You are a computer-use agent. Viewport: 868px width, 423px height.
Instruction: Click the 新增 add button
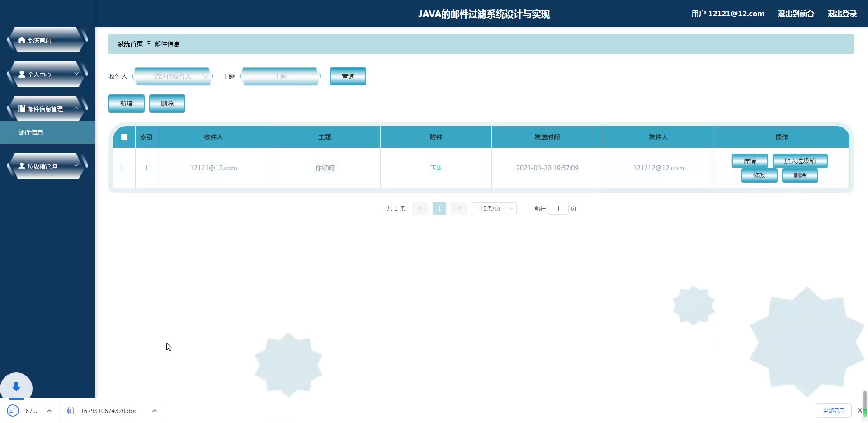pos(127,103)
